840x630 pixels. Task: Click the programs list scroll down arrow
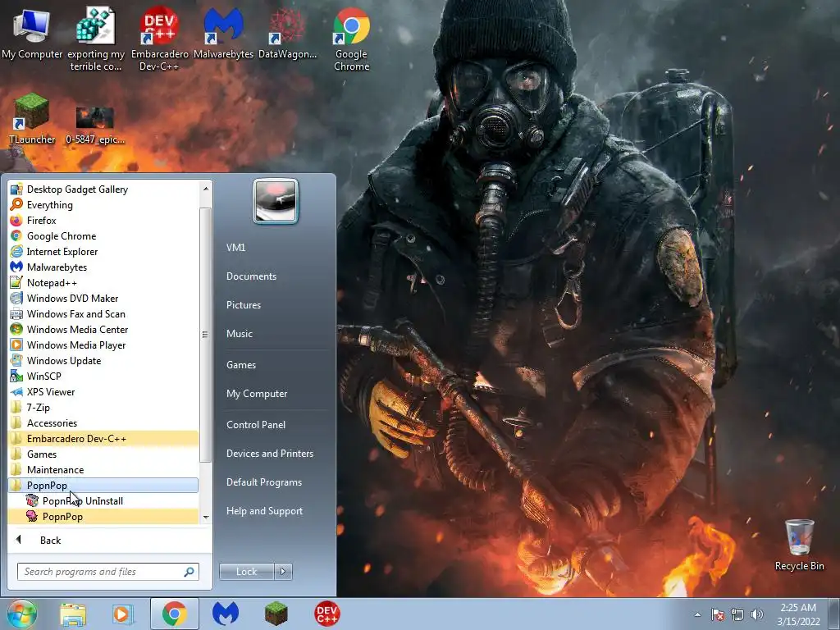click(x=206, y=518)
